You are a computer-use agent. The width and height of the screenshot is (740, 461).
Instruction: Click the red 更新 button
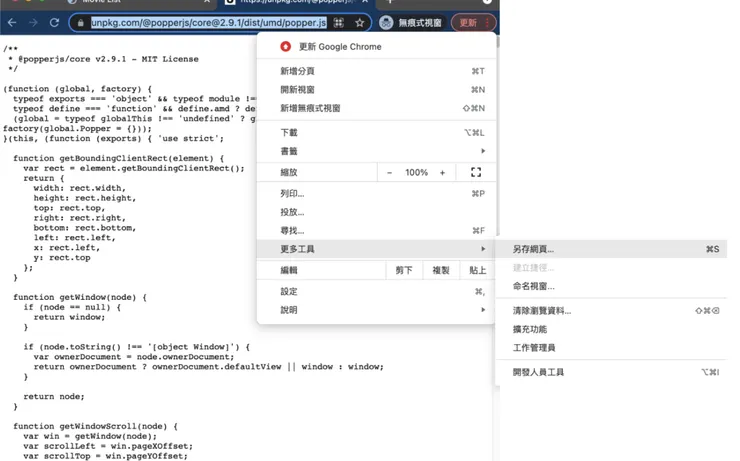coord(473,23)
